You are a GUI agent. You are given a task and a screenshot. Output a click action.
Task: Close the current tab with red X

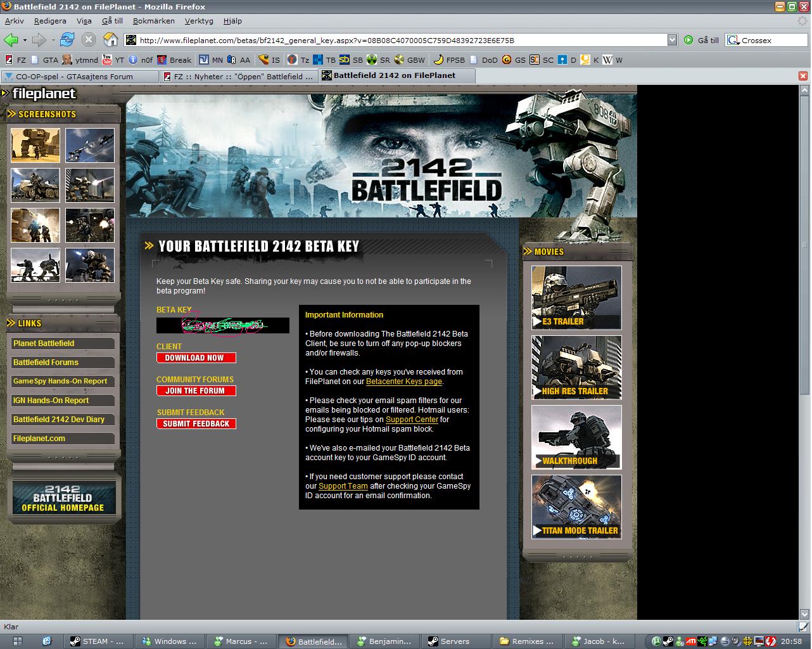803,76
